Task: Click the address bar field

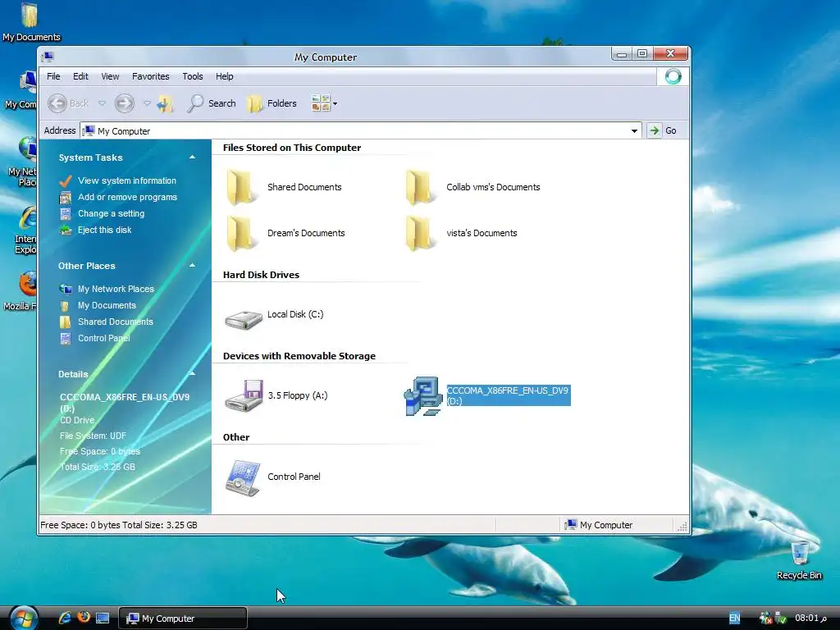Action: click(x=361, y=130)
